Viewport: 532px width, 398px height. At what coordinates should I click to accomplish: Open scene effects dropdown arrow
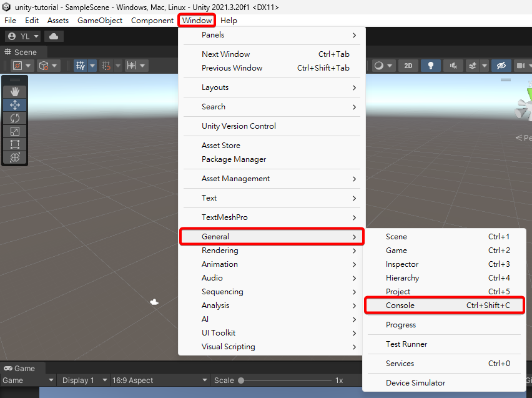(484, 66)
